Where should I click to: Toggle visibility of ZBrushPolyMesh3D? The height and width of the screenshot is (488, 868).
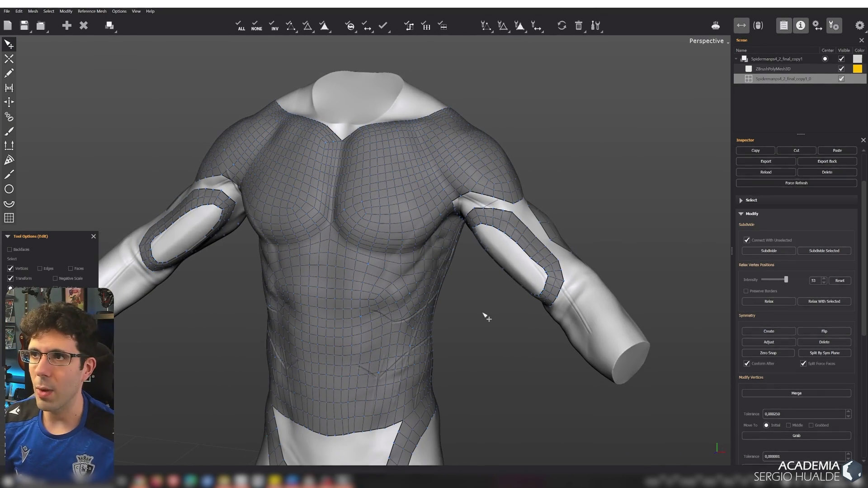[x=841, y=69]
